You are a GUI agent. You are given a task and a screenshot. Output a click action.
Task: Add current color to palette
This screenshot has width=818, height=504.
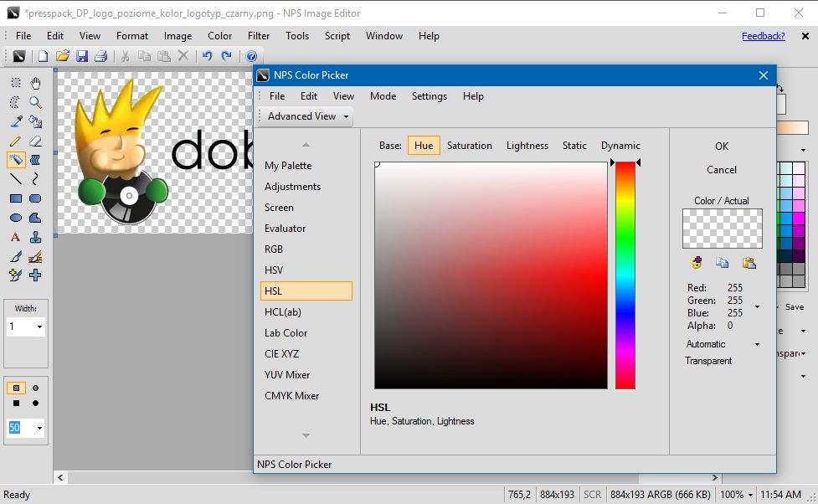click(x=695, y=263)
